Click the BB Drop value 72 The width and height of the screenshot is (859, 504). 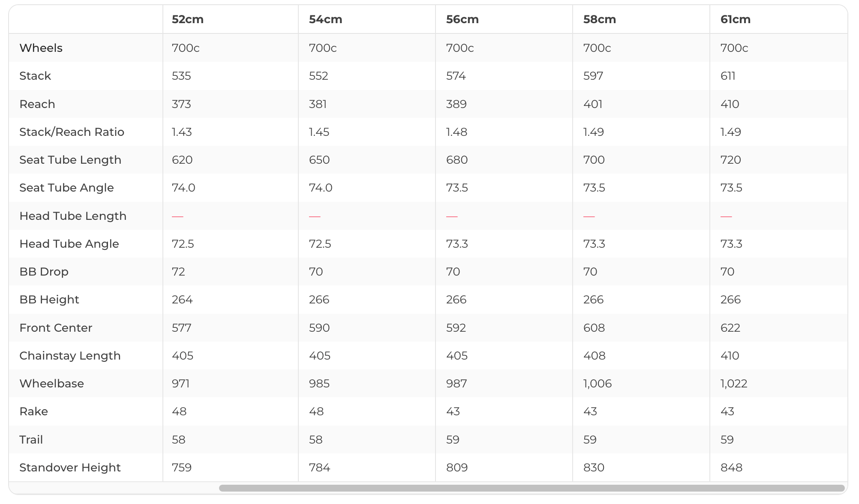(x=178, y=272)
